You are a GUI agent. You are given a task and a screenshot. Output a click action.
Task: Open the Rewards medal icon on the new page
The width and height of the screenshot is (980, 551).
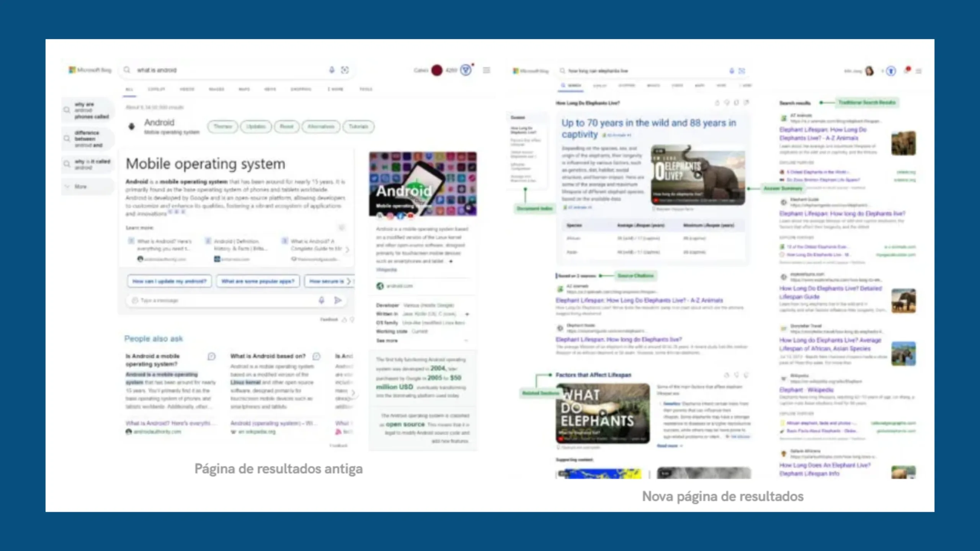coord(891,71)
